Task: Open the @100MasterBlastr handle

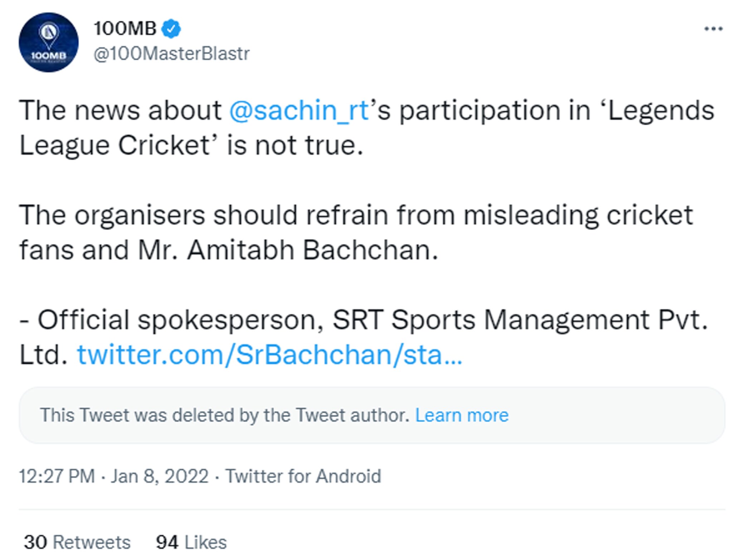Action: [171, 54]
